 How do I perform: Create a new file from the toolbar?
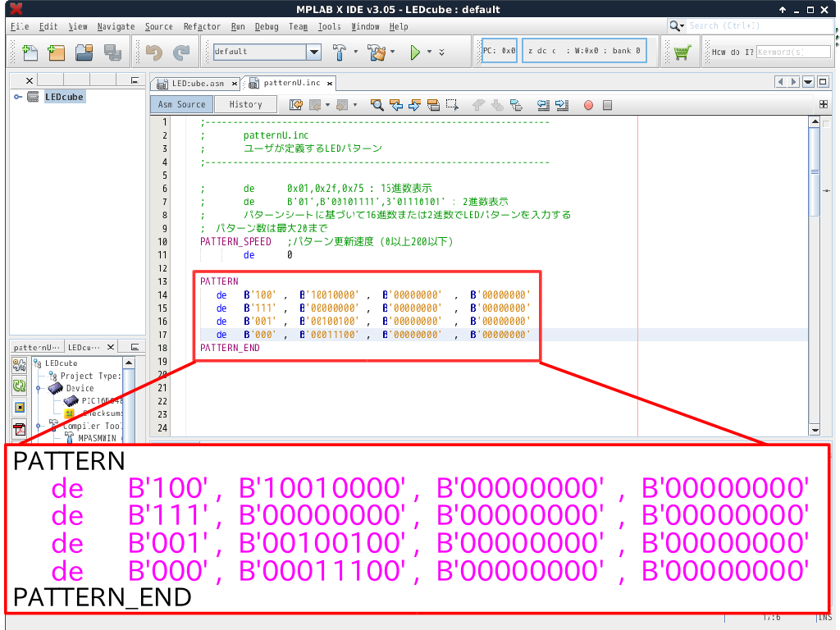(x=30, y=52)
